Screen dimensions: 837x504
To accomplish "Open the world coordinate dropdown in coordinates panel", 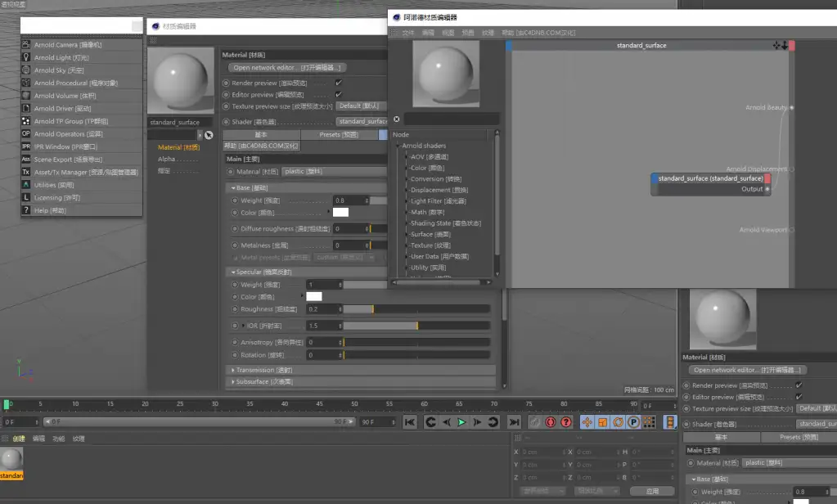I will pos(543,491).
